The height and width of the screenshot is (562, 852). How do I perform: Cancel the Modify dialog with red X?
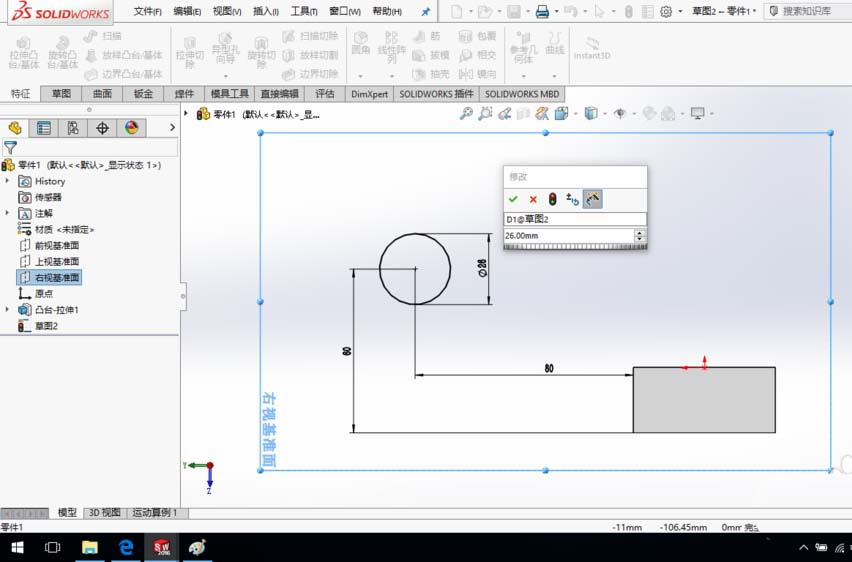point(533,199)
